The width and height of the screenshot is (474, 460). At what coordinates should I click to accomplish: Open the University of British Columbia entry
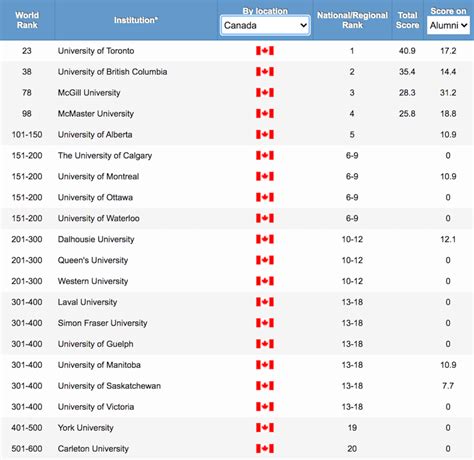(x=112, y=72)
